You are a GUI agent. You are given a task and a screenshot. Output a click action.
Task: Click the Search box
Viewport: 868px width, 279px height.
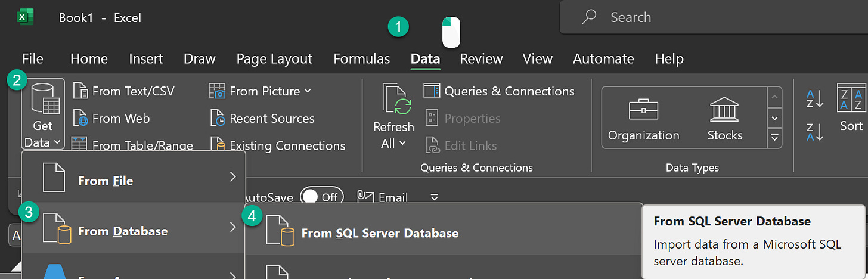[714, 17]
